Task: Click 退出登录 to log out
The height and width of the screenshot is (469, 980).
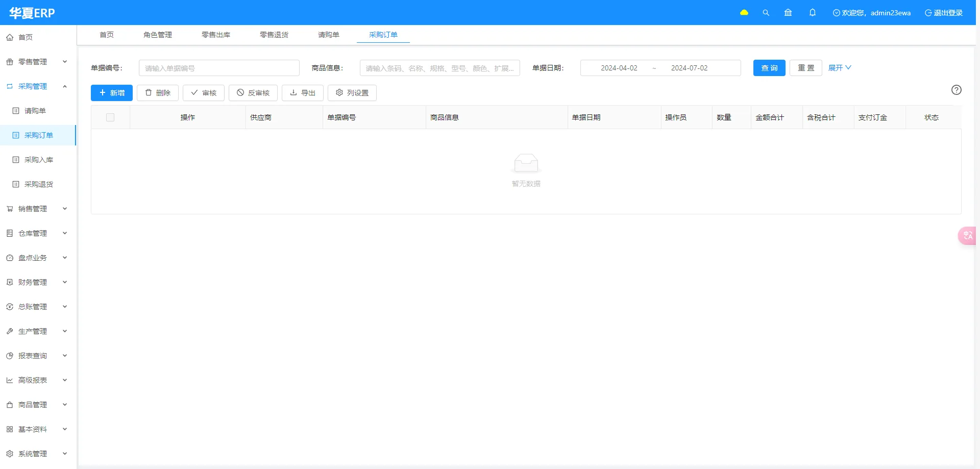Action: tap(944, 13)
